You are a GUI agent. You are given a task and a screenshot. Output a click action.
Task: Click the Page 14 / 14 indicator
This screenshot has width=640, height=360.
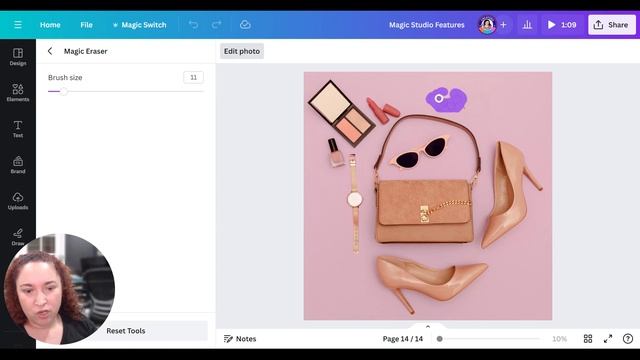(402, 339)
